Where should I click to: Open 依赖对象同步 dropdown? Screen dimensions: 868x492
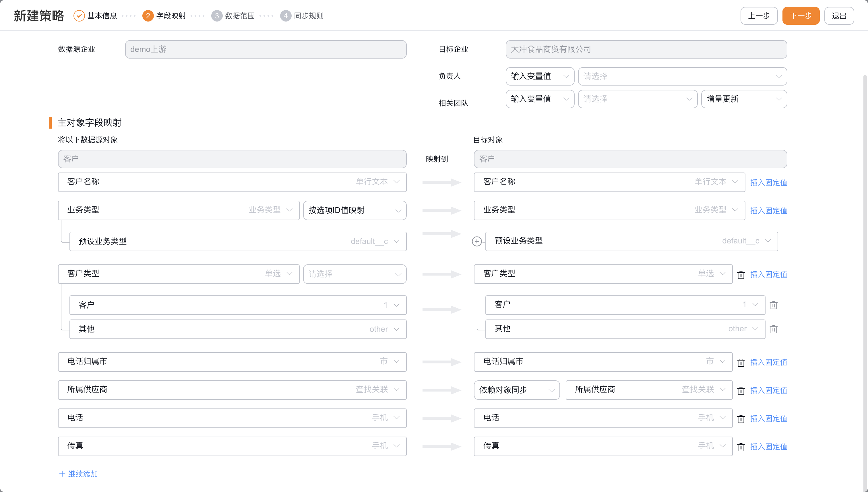coord(517,390)
